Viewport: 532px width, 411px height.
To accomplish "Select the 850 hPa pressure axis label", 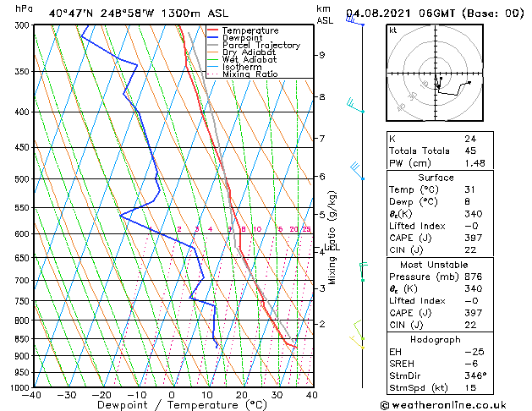I will coord(24,339).
